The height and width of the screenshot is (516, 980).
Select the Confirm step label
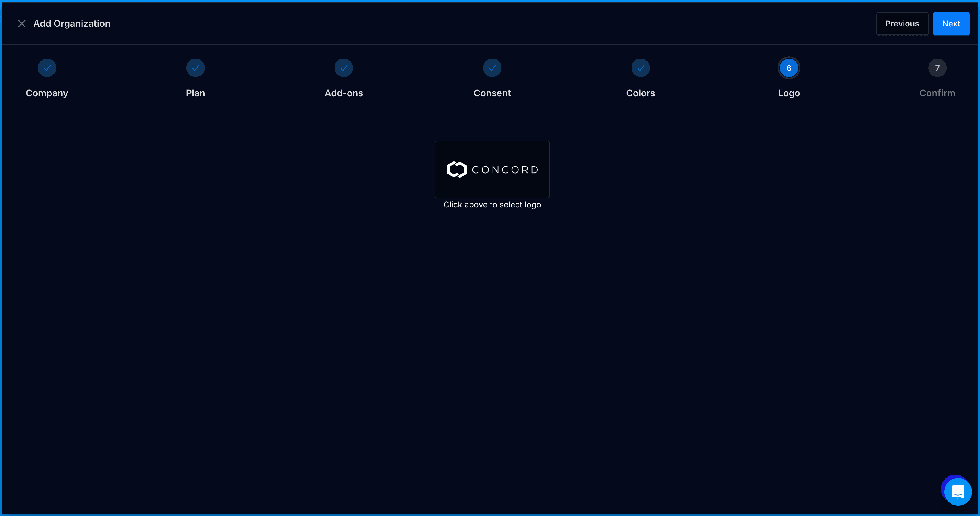[937, 93]
